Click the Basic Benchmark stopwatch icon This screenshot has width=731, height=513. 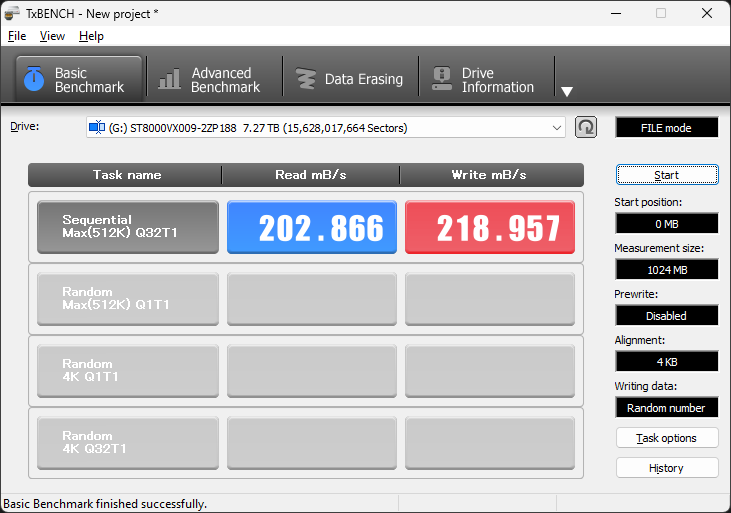34,79
